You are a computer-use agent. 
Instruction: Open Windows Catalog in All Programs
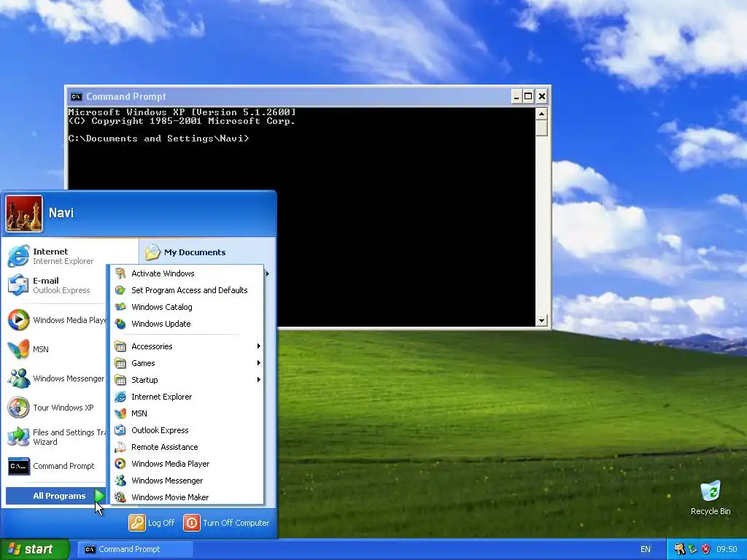[x=187, y=307]
